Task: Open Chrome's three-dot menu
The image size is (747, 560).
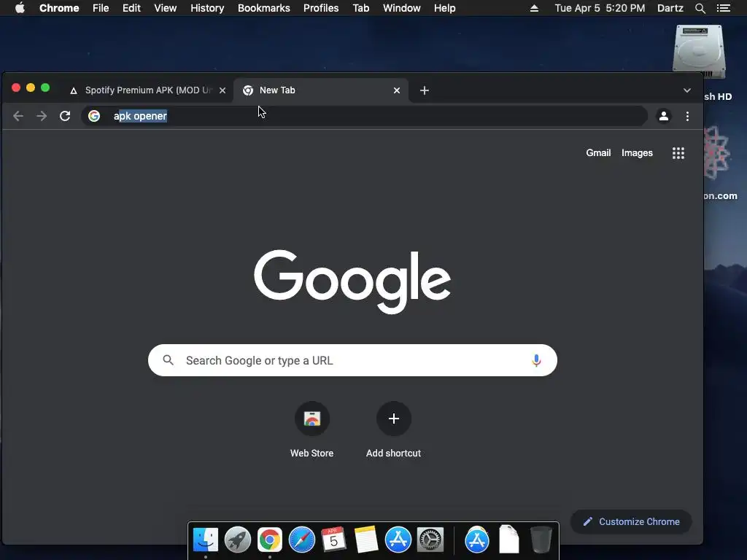Action: [x=687, y=116]
